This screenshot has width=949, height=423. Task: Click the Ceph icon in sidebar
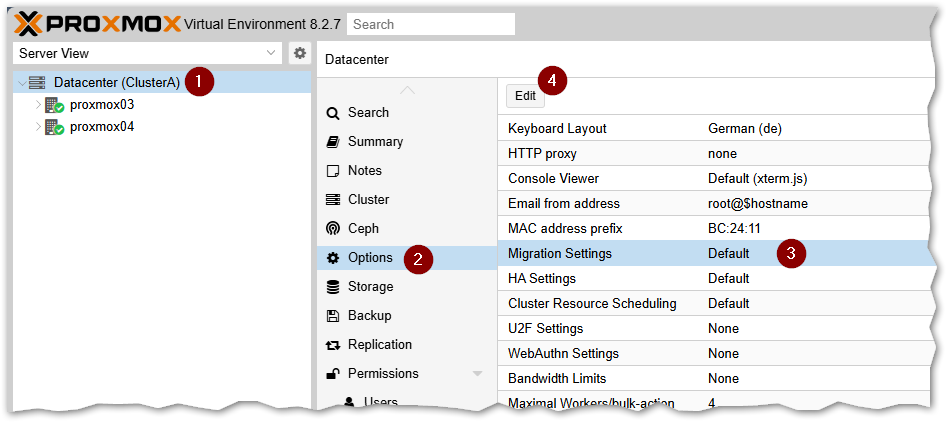click(x=333, y=229)
